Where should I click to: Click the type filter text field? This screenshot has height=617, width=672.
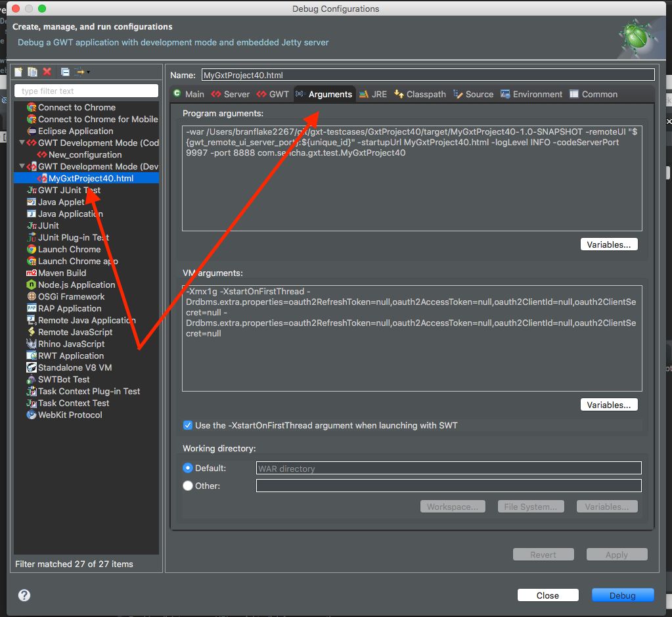point(87,91)
